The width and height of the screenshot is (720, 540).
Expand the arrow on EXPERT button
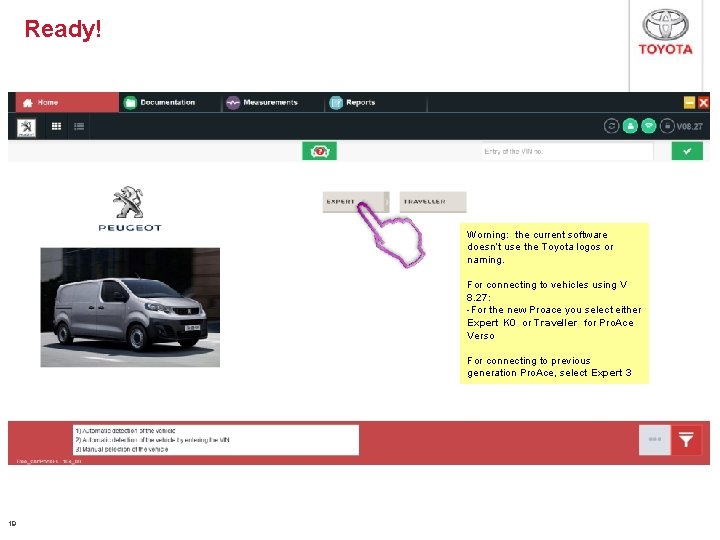click(387, 202)
